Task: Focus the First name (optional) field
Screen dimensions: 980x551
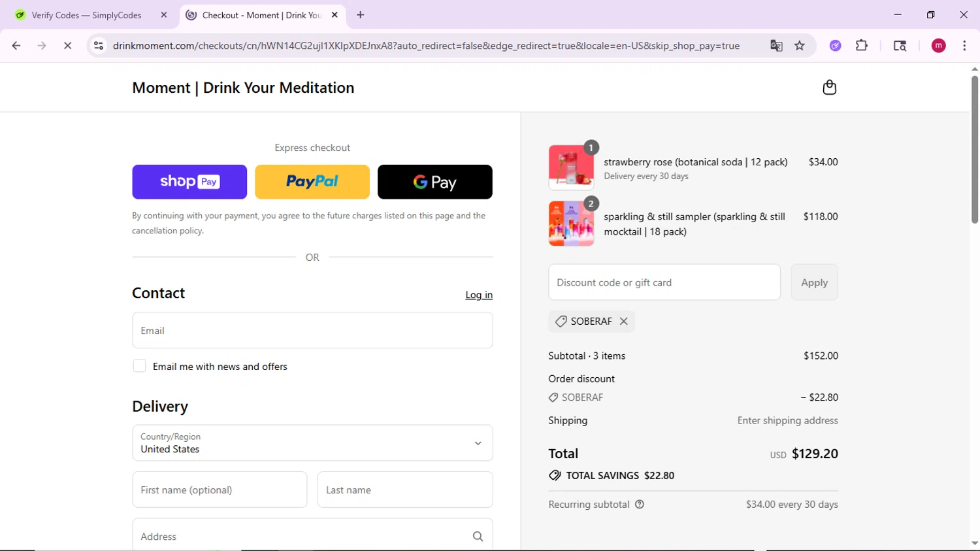Action: (x=220, y=490)
